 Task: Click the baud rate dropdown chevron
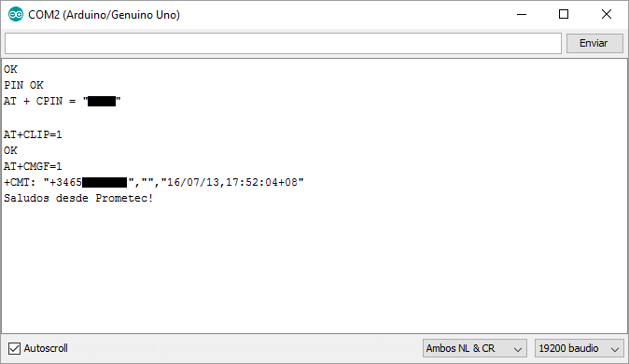pos(615,349)
